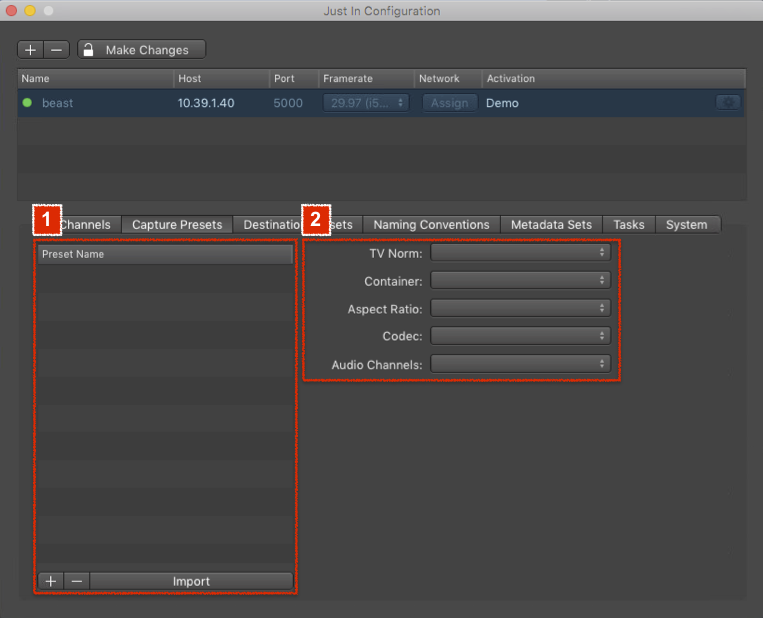Expand the Aspect Ratio dropdown

point(520,308)
